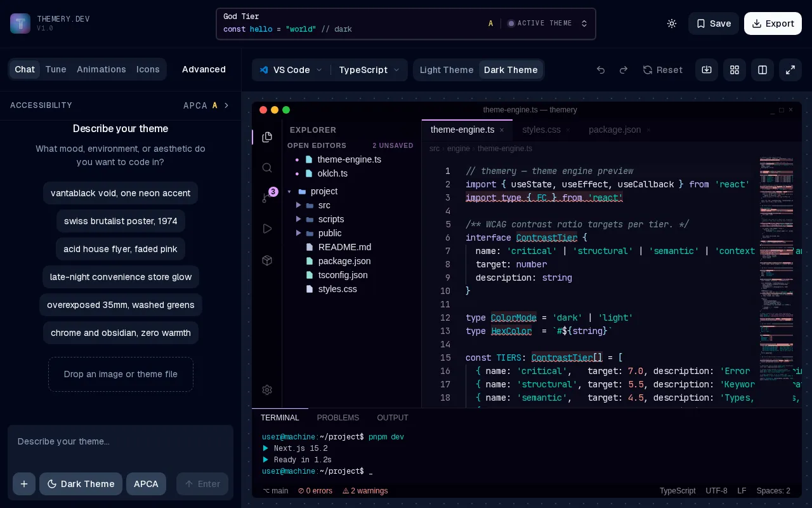Expand the scripts folder
The width and height of the screenshot is (812, 508).
[x=298, y=220]
